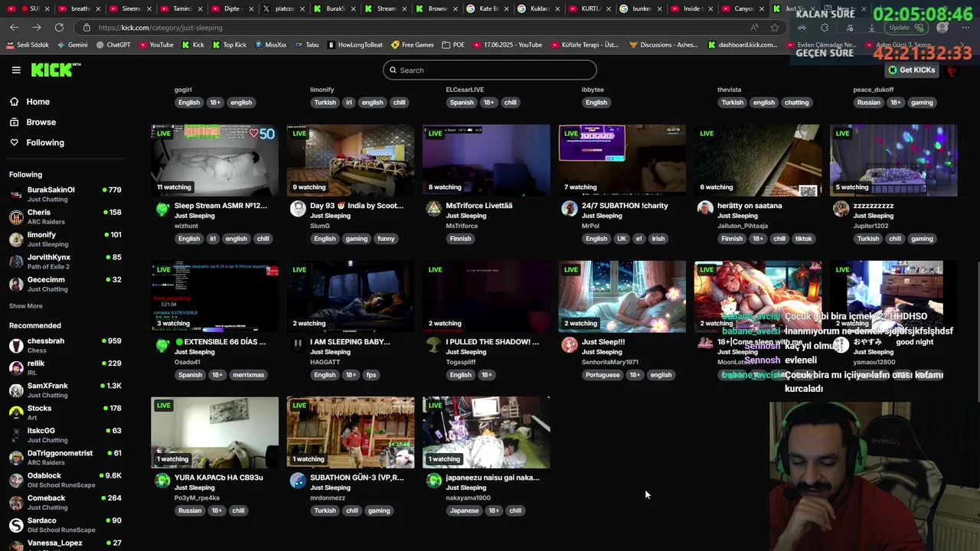Click JorvithKynx avatar in the sidebar
Image resolution: width=980 pixels, height=551 pixels.
tap(16, 262)
